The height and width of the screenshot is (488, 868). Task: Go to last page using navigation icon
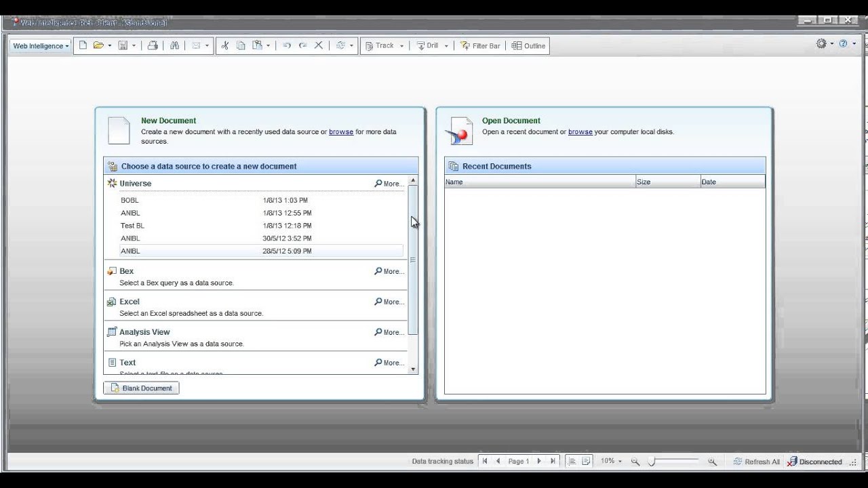pyautogui.click(x=553, y=461)
